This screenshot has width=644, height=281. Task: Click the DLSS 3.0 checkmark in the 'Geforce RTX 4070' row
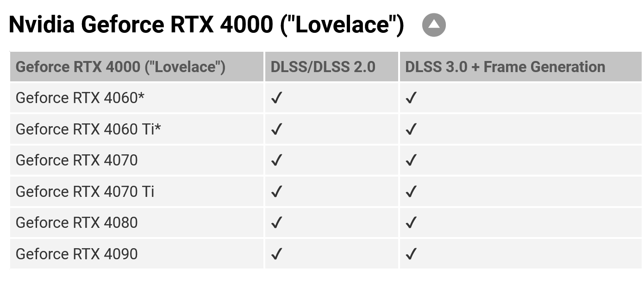(411, 160)
